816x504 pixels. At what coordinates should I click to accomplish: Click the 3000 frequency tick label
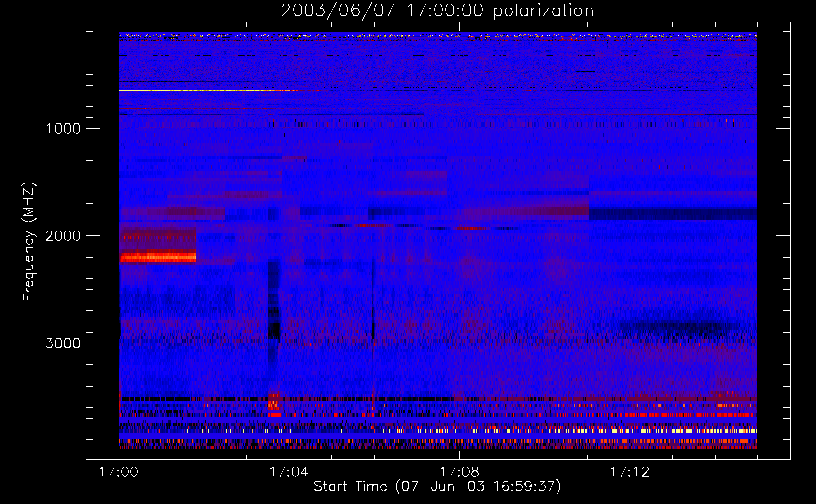click(64, 343)
